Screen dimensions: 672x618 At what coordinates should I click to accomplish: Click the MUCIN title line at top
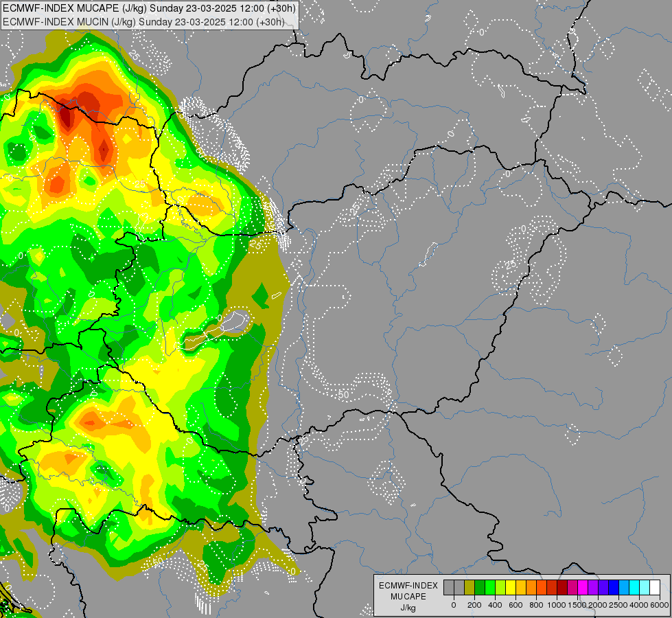pos(144,22)
